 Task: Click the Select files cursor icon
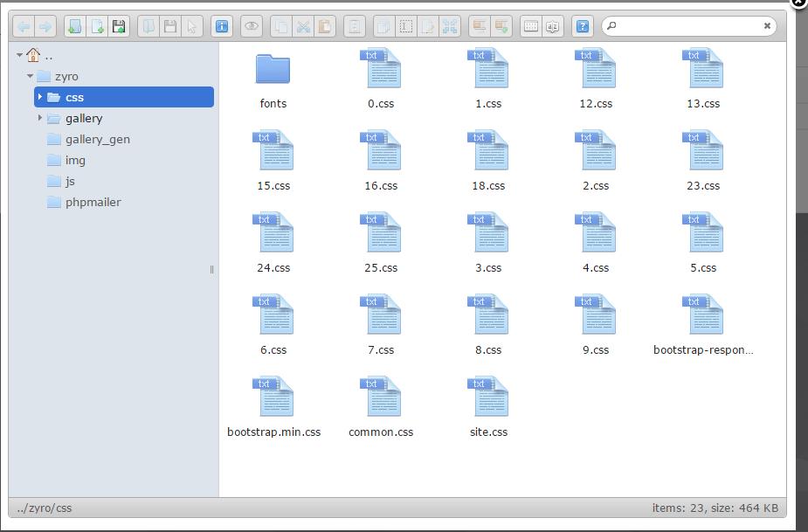pos(191,26)
